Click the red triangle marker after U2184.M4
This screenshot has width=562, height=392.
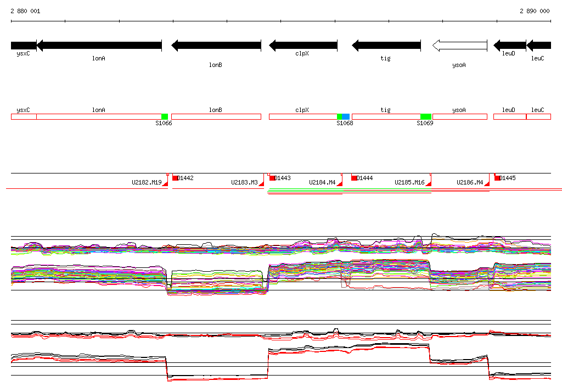340,183
